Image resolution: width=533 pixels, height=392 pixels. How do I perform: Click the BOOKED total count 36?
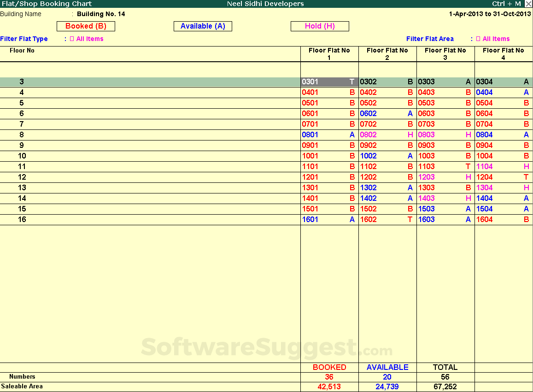[329, 377]
